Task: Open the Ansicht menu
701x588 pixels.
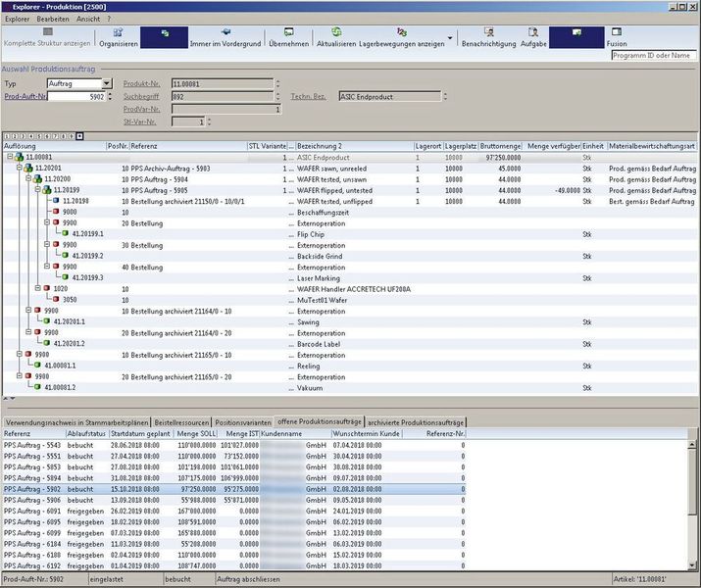Action: click(x=88, y=20)
